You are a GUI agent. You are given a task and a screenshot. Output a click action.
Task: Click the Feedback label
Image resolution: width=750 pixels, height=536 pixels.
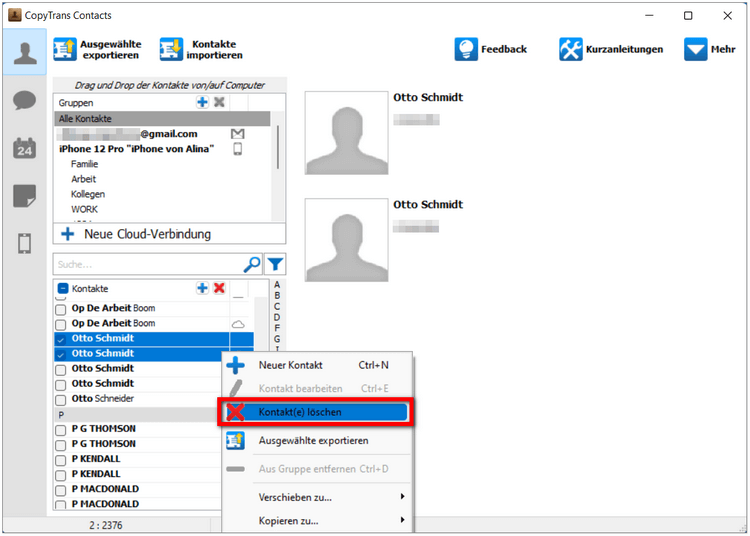point(504,49)
